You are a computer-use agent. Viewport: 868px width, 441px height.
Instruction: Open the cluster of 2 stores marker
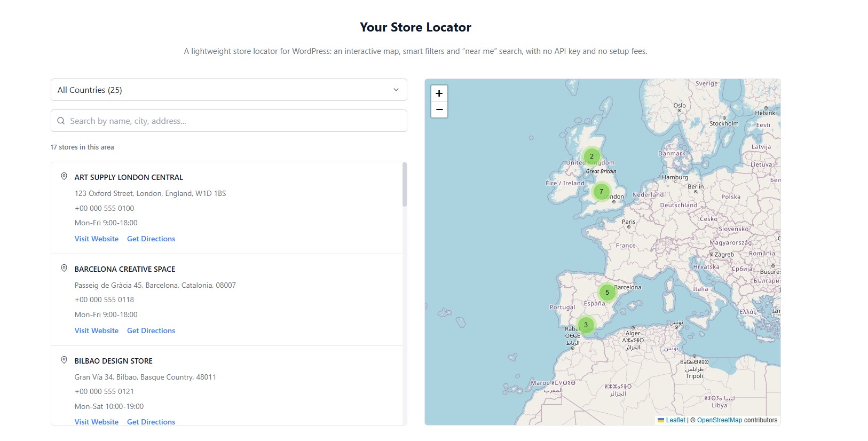click(x=591, y=156)
